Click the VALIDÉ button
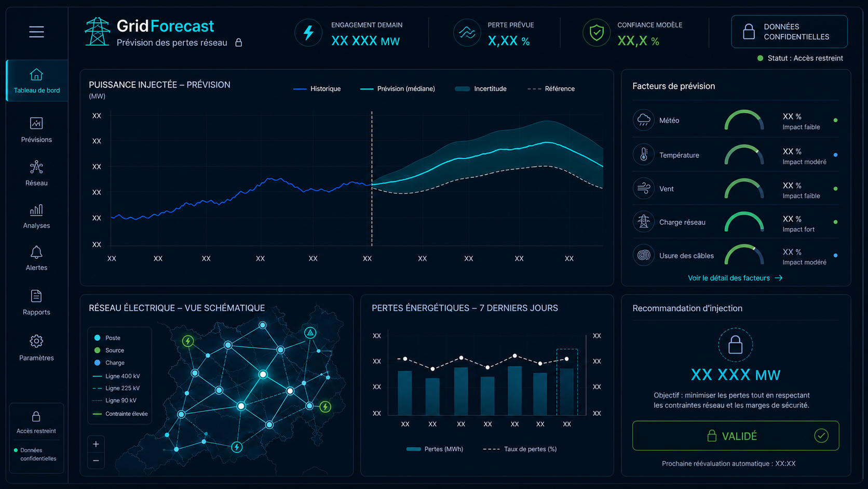Viewport: 868px width, 489px height. pyautogui.click(x=735, y=435)
